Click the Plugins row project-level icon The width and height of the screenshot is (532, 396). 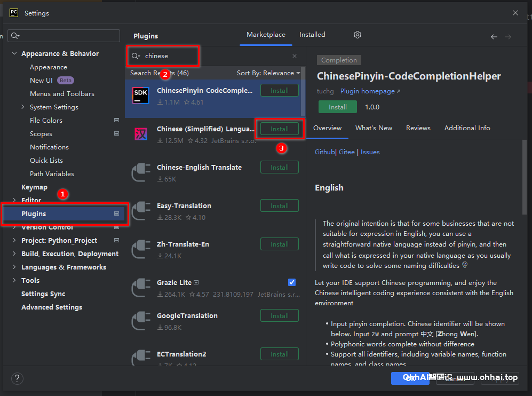tap(116, 213)
